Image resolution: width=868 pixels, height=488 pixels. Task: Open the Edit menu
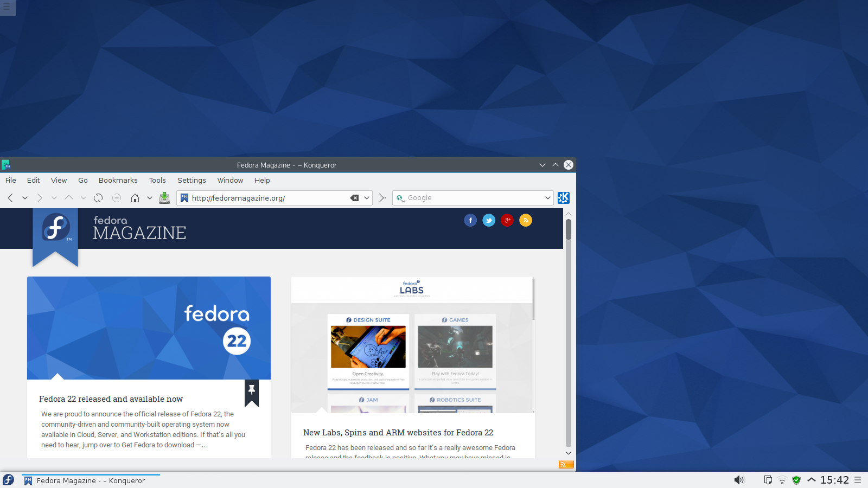(x=34, y=180)
